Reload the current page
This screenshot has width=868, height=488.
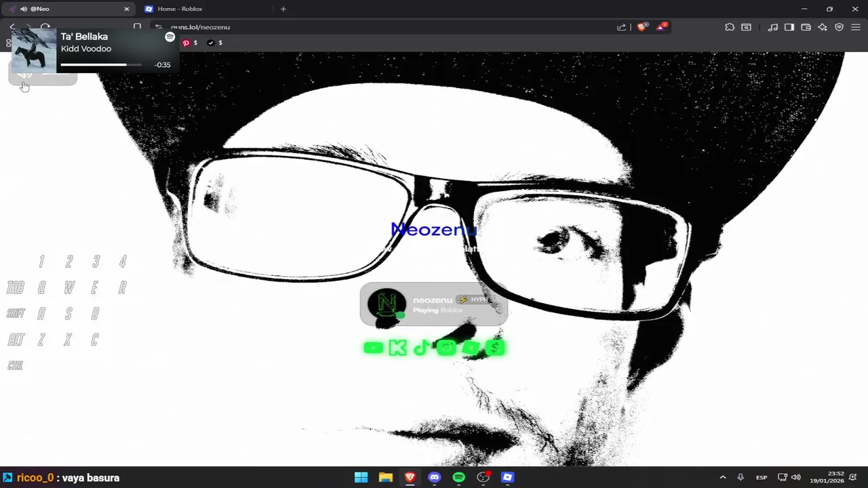coord(45,27)
